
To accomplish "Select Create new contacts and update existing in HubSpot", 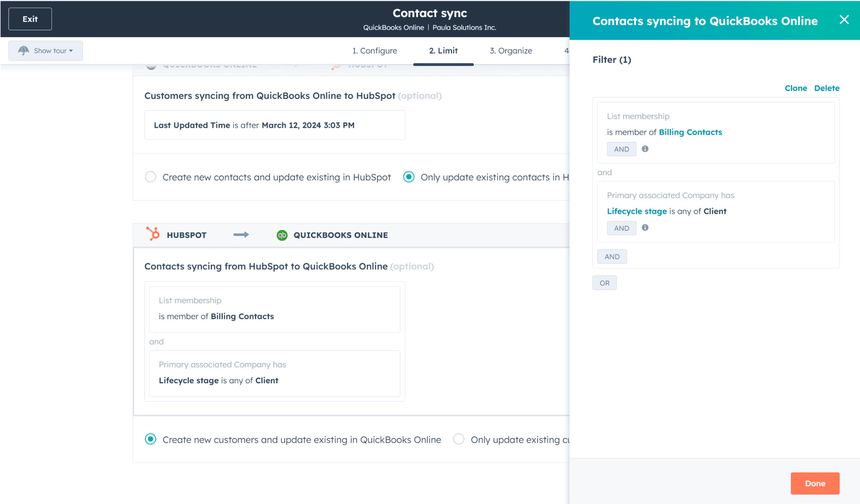I will pos(150,177).
